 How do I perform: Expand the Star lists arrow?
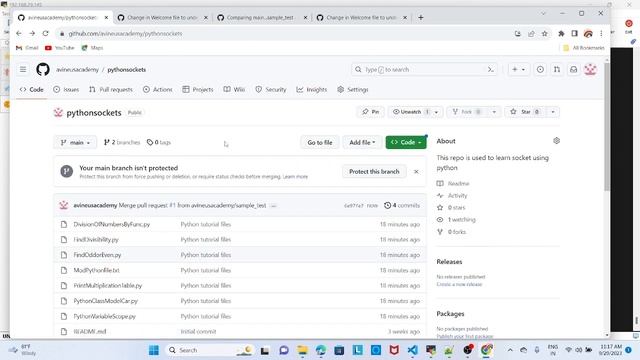coord(553,112)
